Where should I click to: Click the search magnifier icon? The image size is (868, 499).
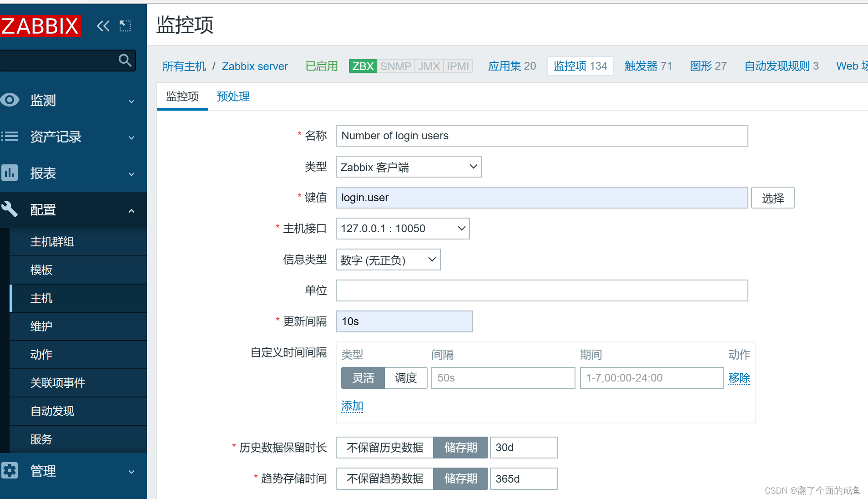coord(125,60)
